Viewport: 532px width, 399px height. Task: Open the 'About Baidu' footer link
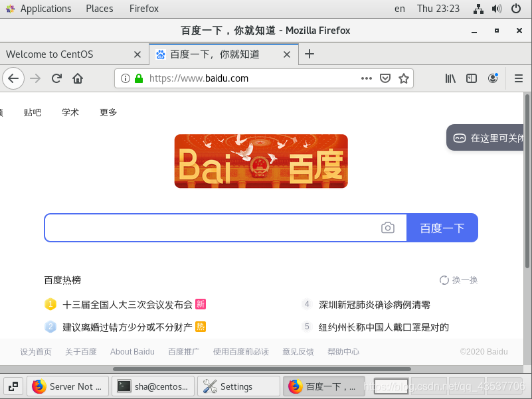[x=132, y=351]
